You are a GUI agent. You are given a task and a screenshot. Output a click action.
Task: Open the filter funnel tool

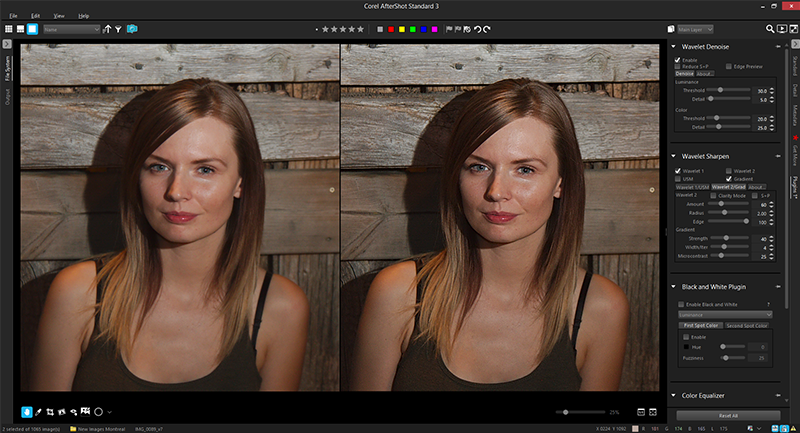click(x=118, y=29)
